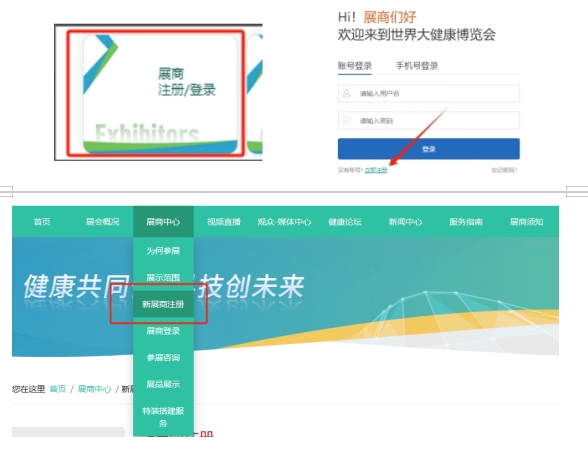Open 视频直播 navigation item
The width and height of the screenshot is (588, 466).
pos(224,222)
